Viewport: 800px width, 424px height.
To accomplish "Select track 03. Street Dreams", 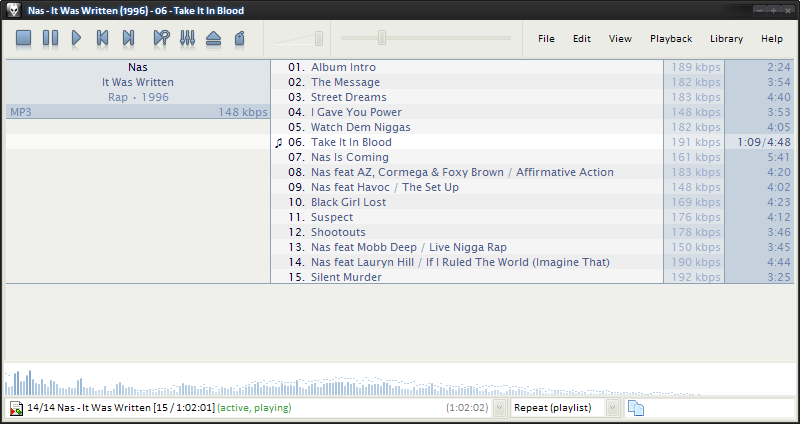I will tap(467, 97).
